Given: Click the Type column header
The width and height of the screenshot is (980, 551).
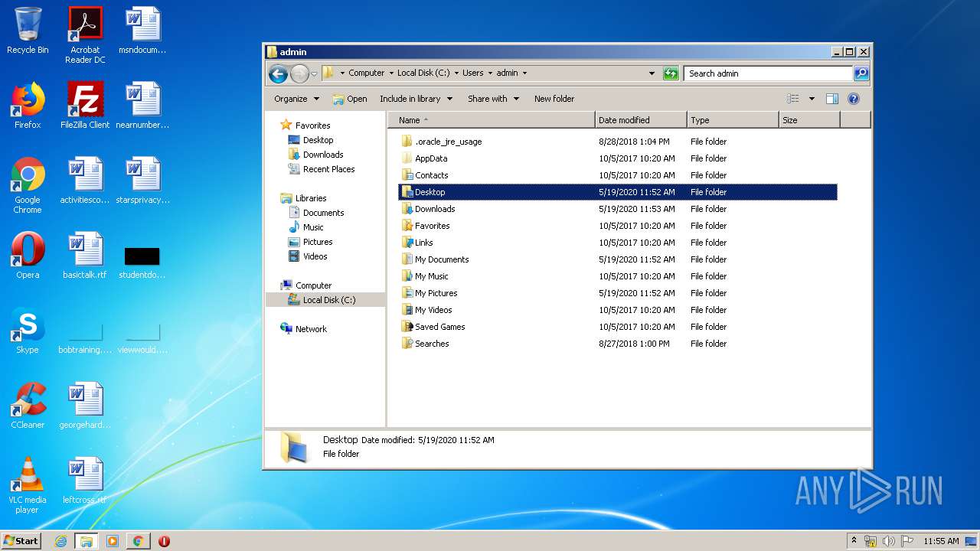Looking at the screenshot, I should pos(733,120).
